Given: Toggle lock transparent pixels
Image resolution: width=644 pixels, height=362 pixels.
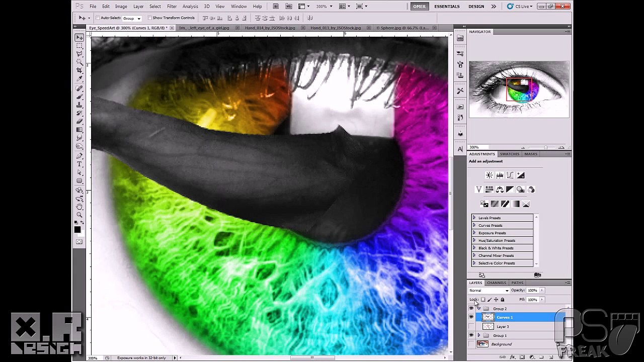Looking at the screenshot, I should pyautogui.click(x=483, y=300).
